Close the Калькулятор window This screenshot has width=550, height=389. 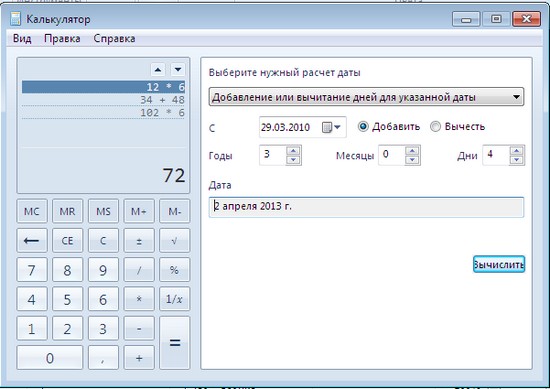point(526,19)
